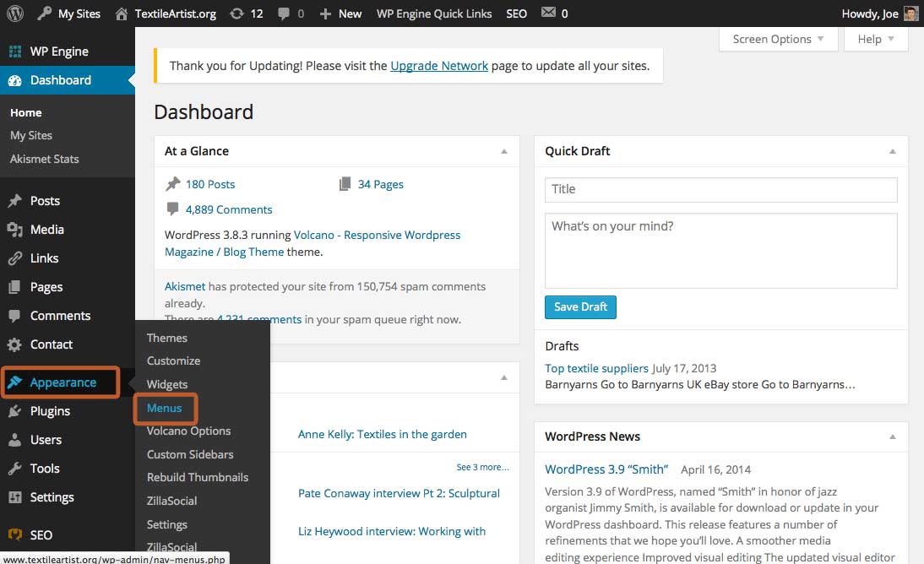Viewport: 924px width, 564px height.
Task: Click the Settings sliders icon in sidebar
Action: pyautogui.click(x=14, y=497)
